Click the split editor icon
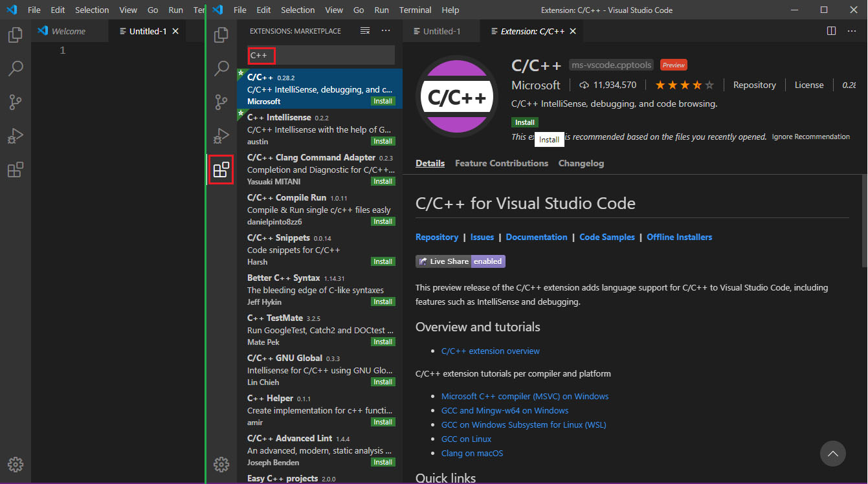868x484 pixels. tap(831, 30)
